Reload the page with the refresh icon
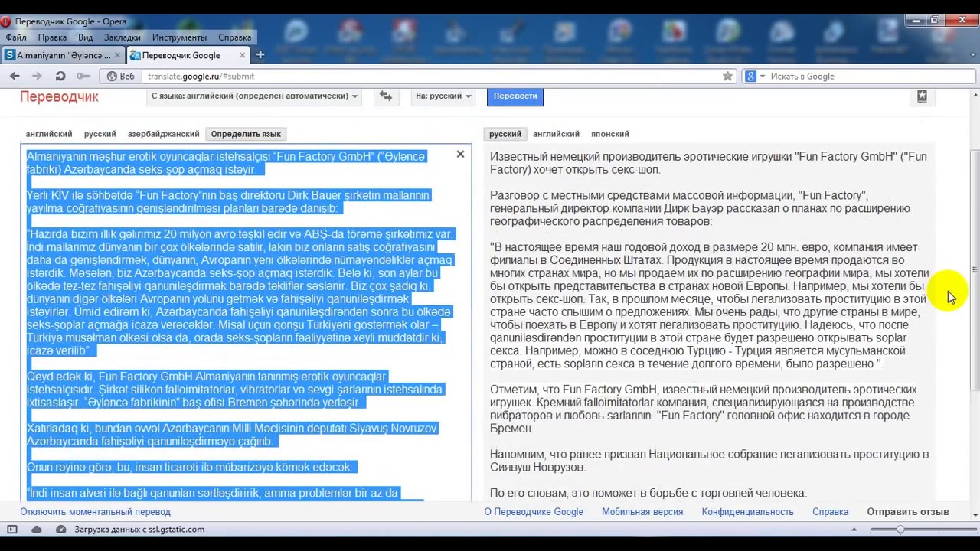Screen dimensions: 980x551 pos(60,76)
